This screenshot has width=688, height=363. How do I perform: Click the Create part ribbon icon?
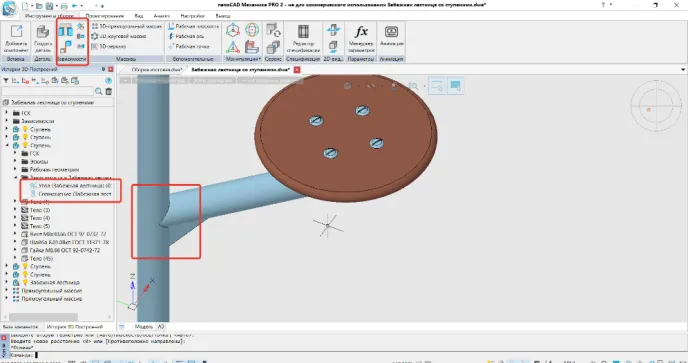(43, 39)
